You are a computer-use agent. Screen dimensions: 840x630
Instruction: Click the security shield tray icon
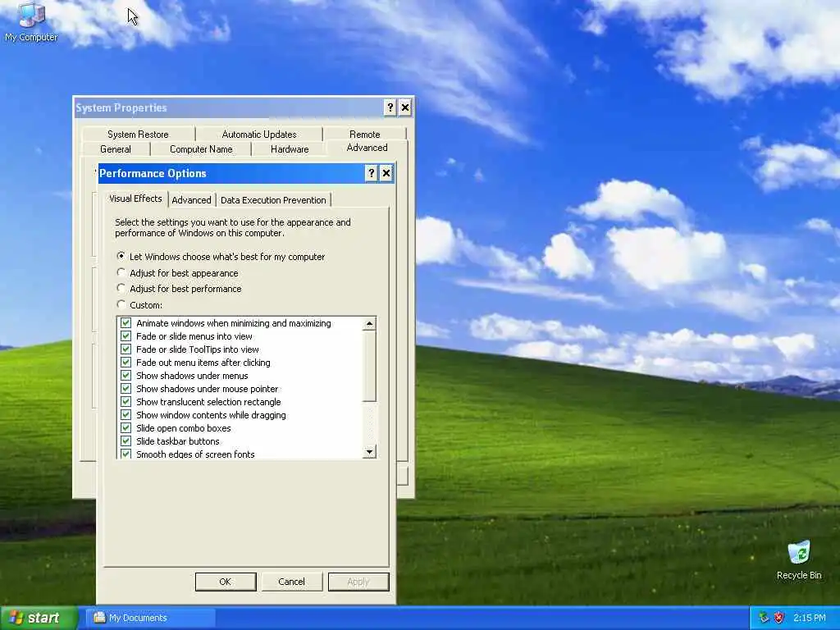click(x=779, y=618)
